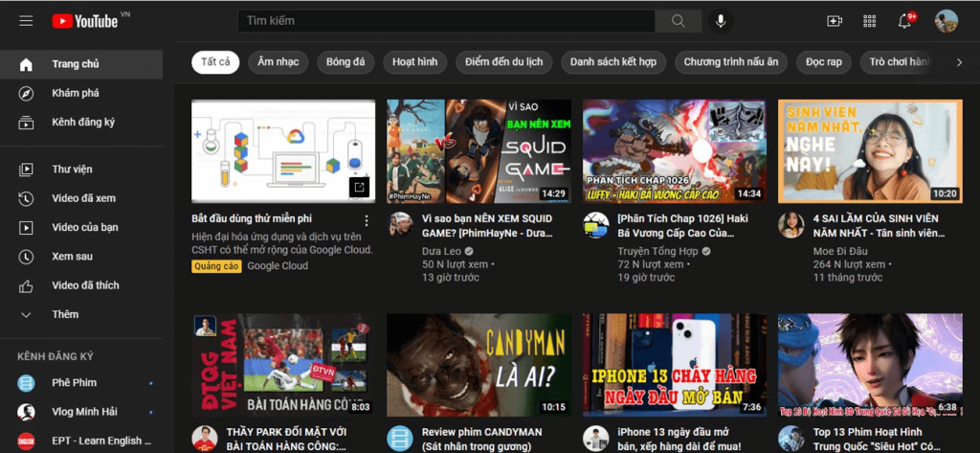Select the Tất cả filter chip
The height and width of the screenshot is (453, 980).
pyautogui.click(x=215, y=62)
